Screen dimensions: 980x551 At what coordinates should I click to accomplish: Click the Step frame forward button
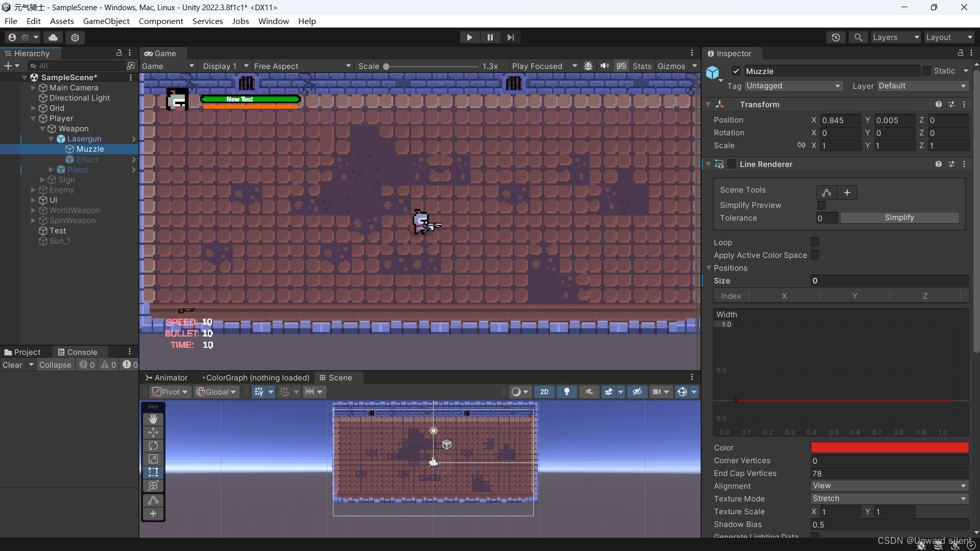[510, 37]
